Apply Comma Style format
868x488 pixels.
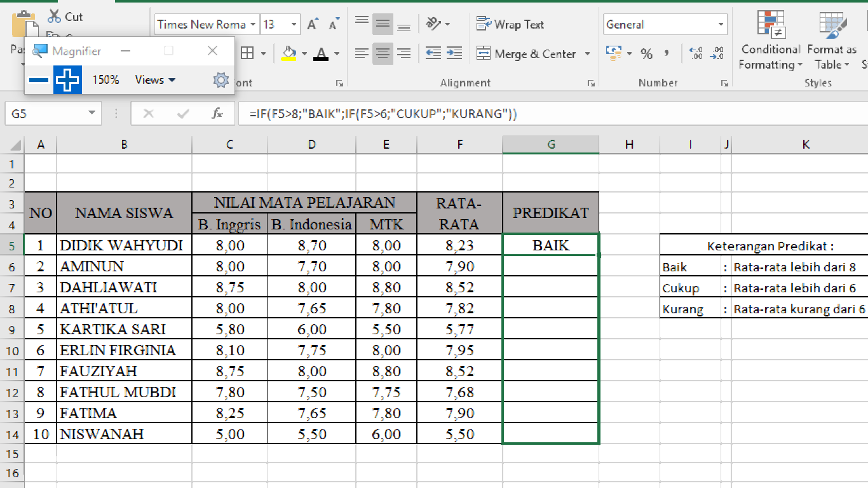(667, 53)
